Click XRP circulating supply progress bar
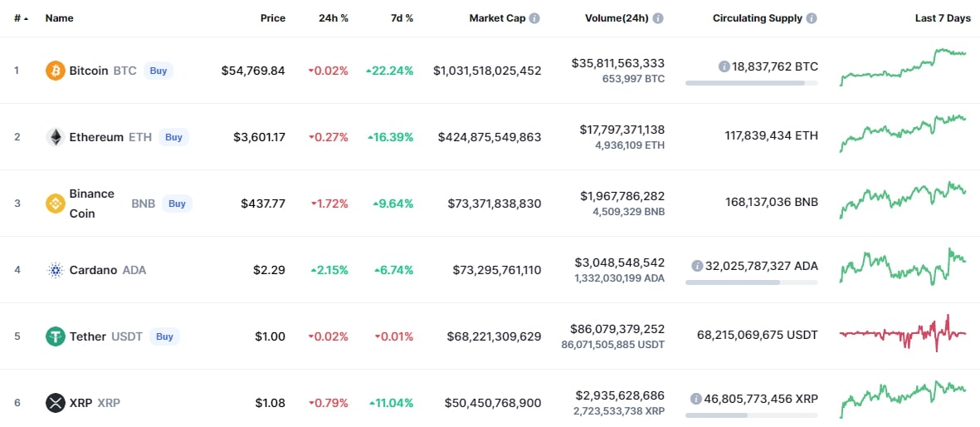This screenshot has height=427, width=980. [751, 415]
